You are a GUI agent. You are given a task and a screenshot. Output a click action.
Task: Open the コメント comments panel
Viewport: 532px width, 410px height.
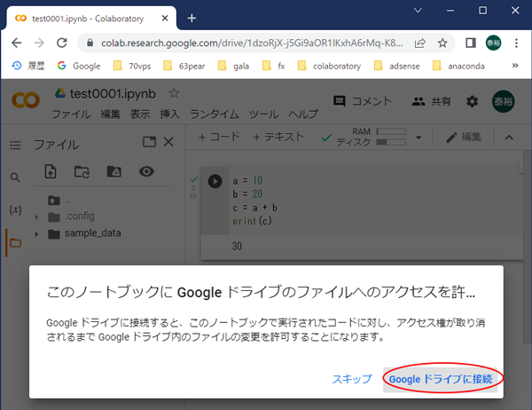(363, 101)
